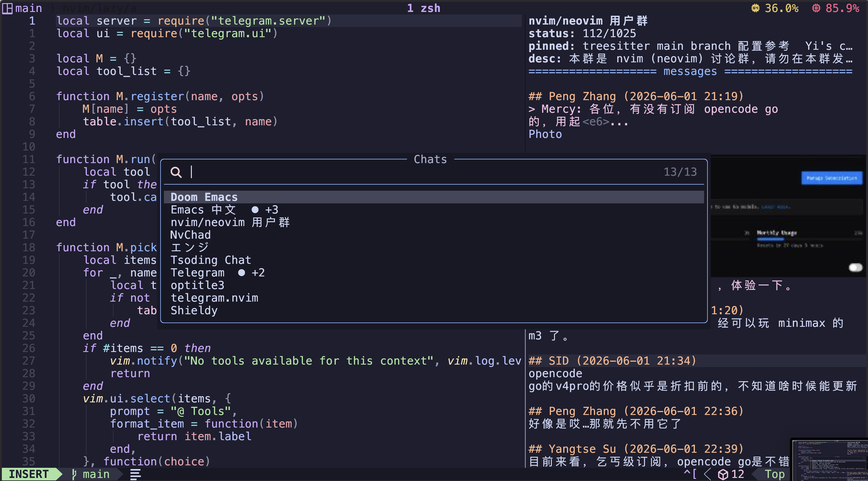Place cursor on local ui require line
The image size is (868, 481).
(167, 33)
